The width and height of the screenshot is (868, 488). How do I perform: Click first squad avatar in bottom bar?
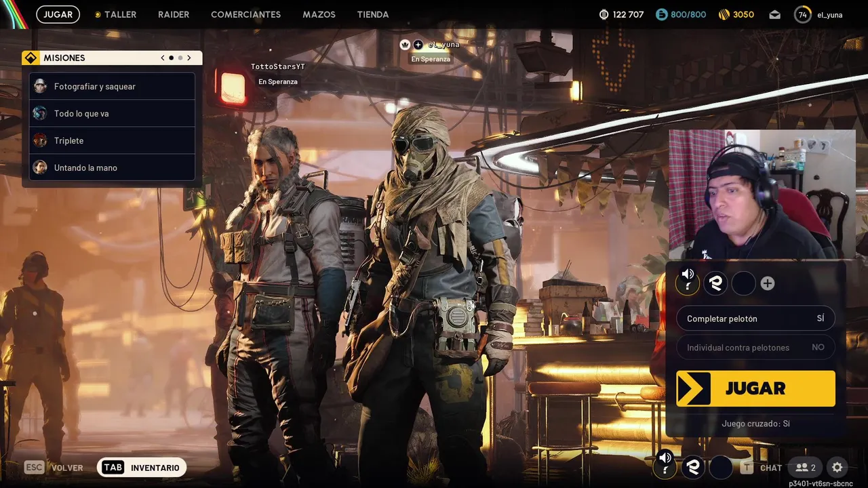[x=665, y=466]
